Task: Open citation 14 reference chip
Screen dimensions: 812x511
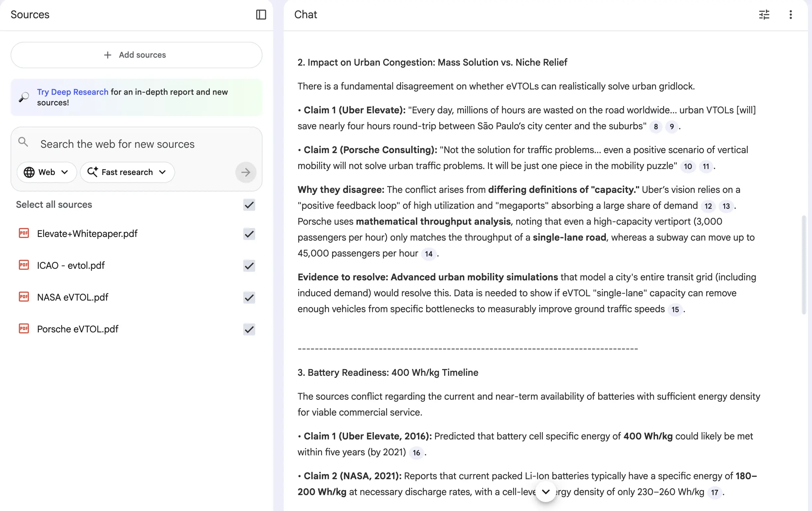Action: [x=428, y=254]
